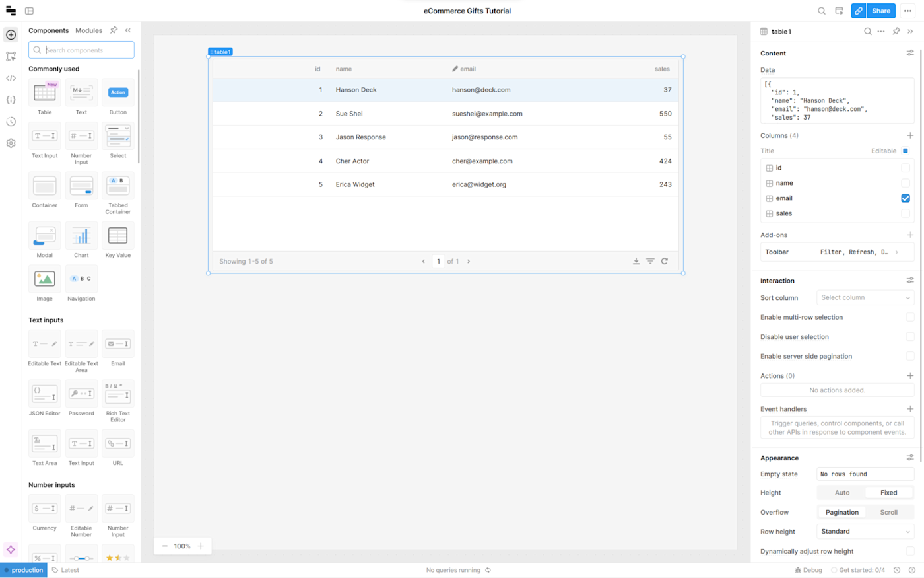The width and height of the screenshot is (924, 578).
Task: Add the Rich Text Editor component
Action: pyautogui.click(x=118, y=401)
